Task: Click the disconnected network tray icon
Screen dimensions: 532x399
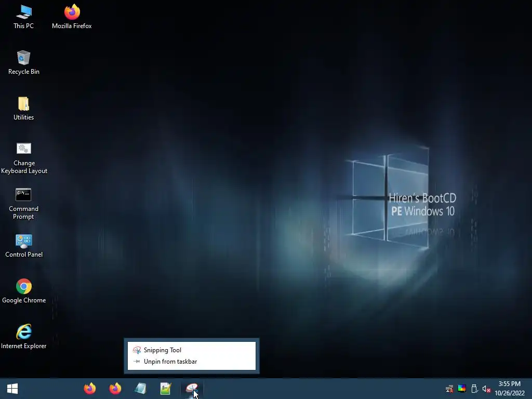Action: (x=449, y=389)
